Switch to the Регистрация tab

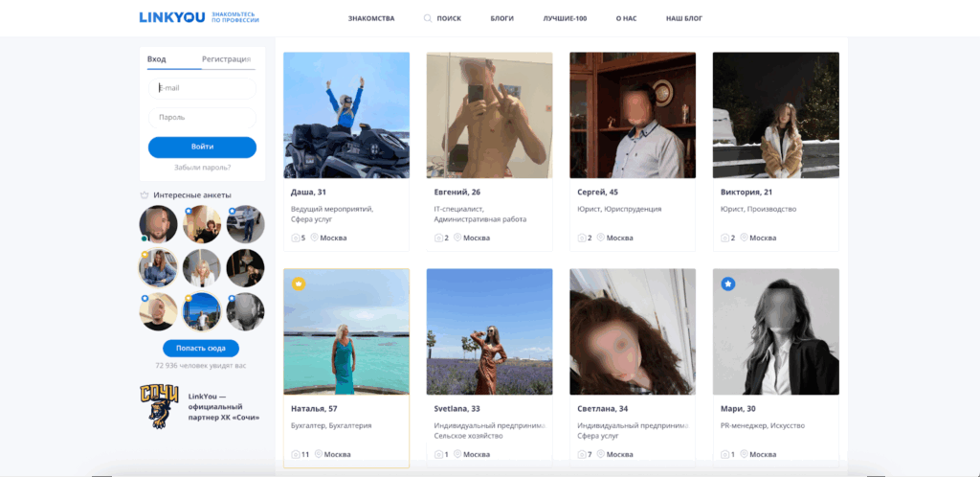(226, 59)
